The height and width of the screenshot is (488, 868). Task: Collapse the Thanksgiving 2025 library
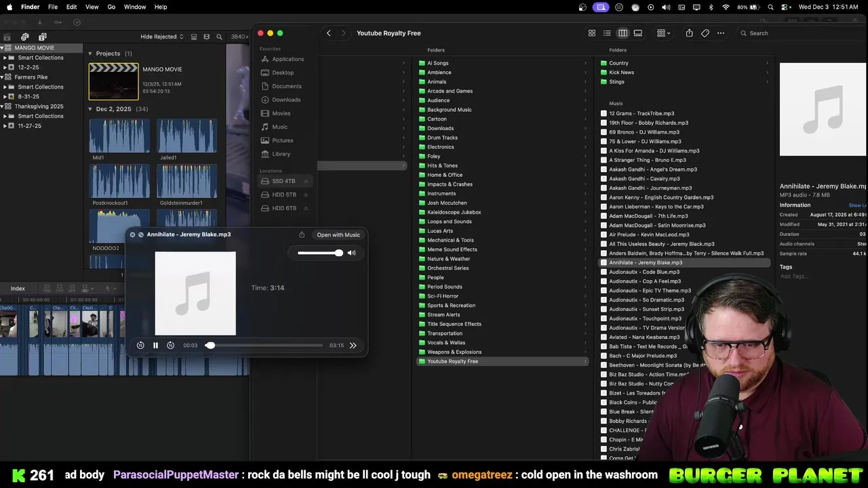(2, 106)
